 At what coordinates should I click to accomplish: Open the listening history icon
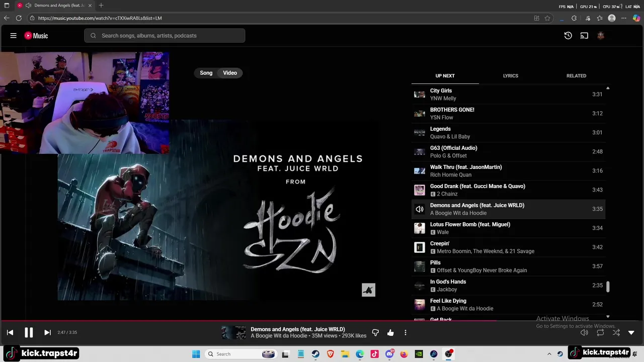[568, 36]
